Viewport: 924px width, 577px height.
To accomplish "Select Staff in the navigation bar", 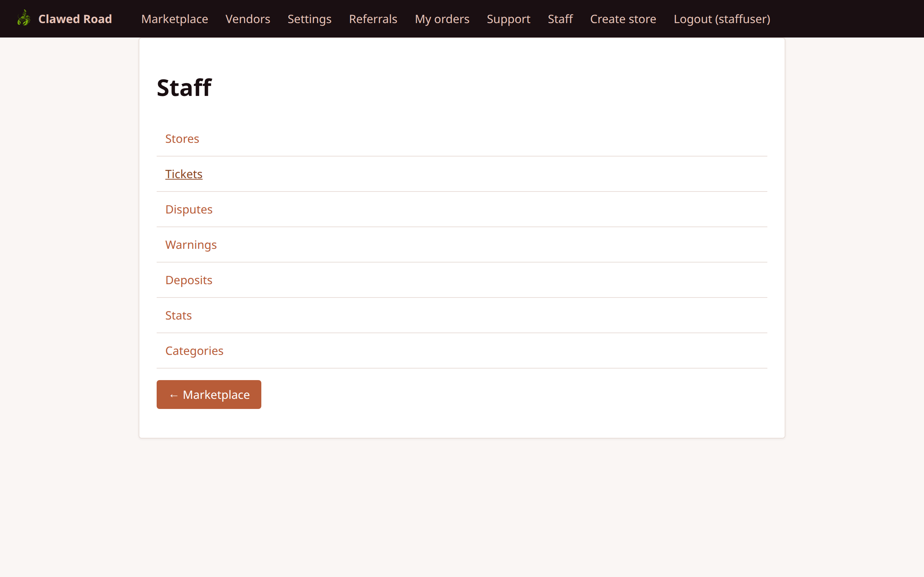I will [560, 19].
